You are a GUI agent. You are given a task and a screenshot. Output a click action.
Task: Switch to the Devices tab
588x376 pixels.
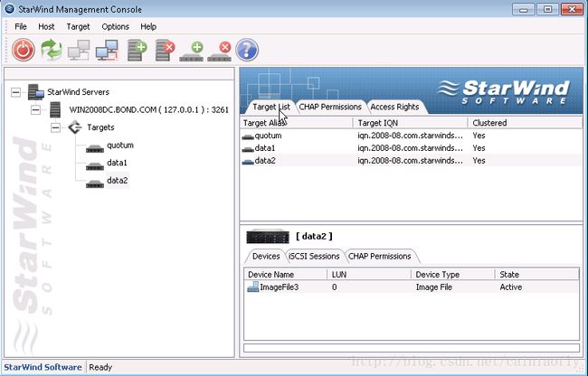click(x=266, y=256)
